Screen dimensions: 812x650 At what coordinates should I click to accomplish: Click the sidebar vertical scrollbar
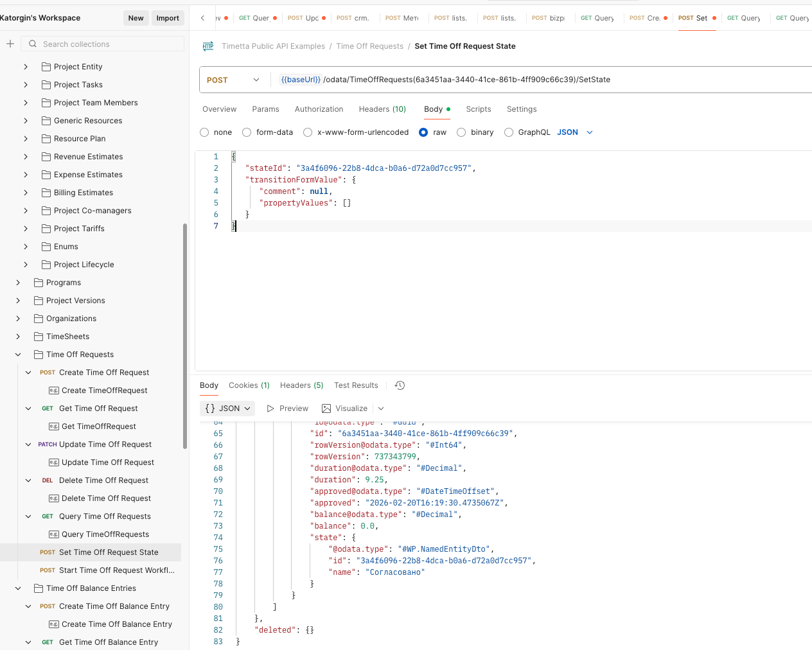pyautogui.click(x=185, y=334)
